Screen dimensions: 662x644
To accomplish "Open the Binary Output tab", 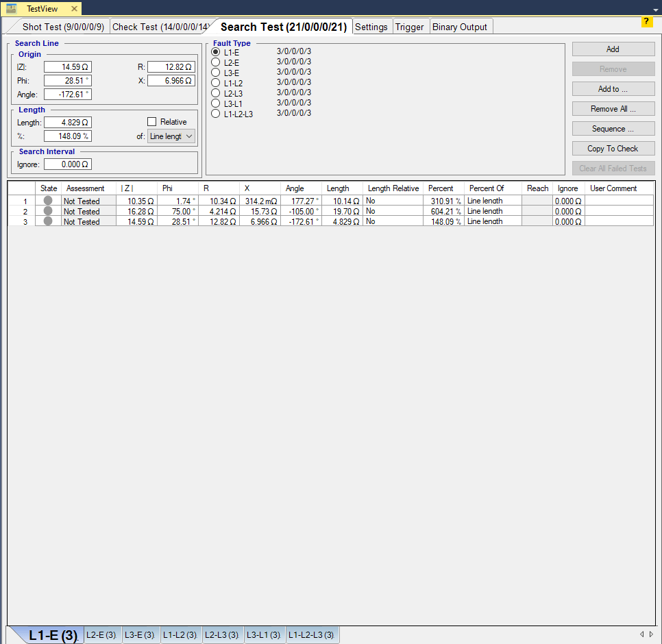I will (459, 27).
